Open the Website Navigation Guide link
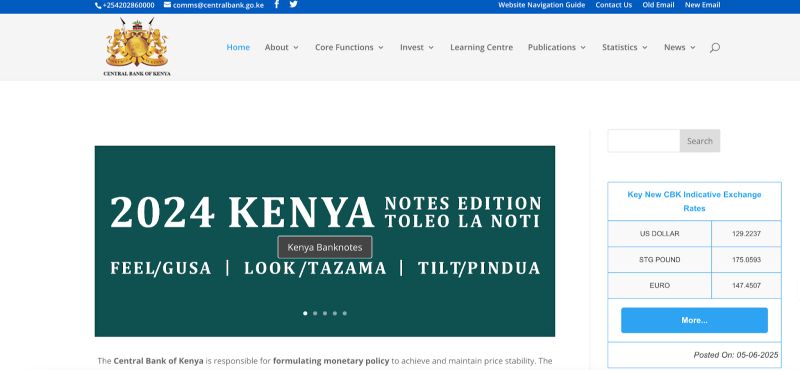The width and height of the screenshot is (800, 370). (541, 5)
